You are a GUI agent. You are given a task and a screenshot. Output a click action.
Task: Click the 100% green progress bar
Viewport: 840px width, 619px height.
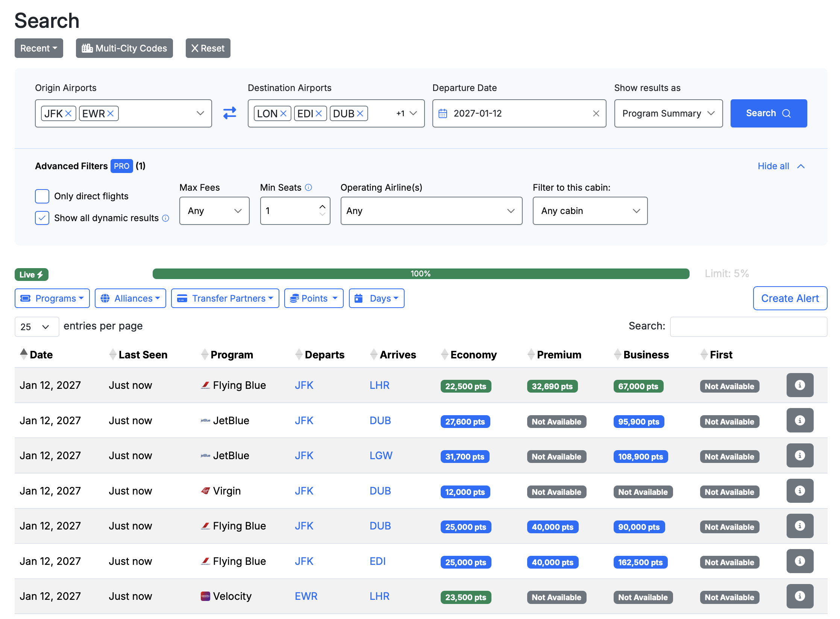pyautogui.click(x=421, y=274)
